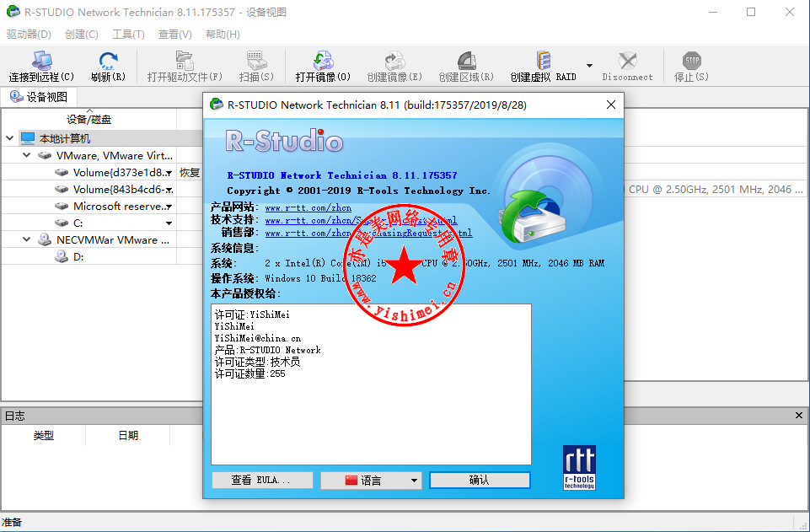Select the Microsoft reserve... partition item

click(120, 206)
